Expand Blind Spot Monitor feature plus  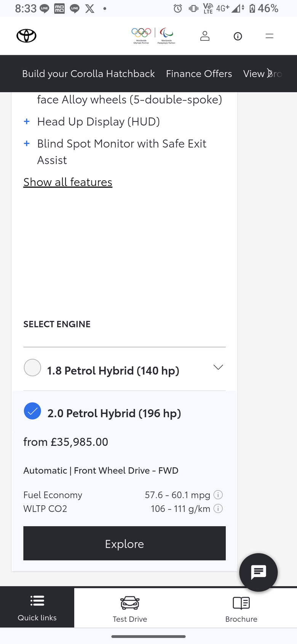(x=27, y=143)
